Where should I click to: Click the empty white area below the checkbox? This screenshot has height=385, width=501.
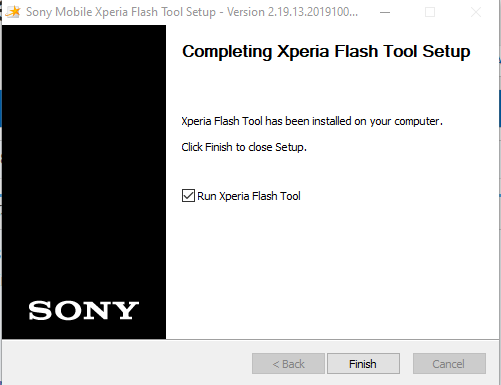pyautogui.click(x=332, y=270)
